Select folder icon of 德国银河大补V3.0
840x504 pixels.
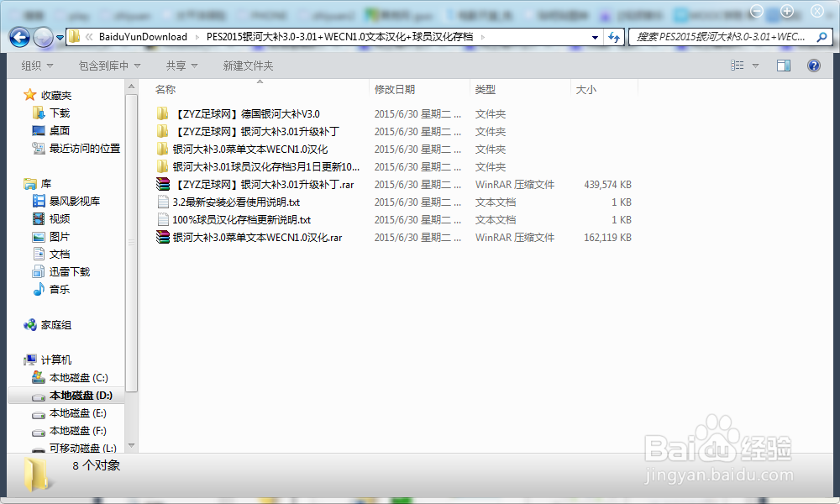[162, 113]
